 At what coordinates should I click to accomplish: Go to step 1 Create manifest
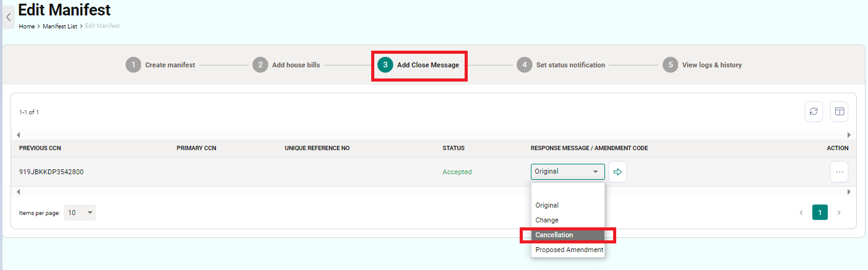tap(161, 65)
